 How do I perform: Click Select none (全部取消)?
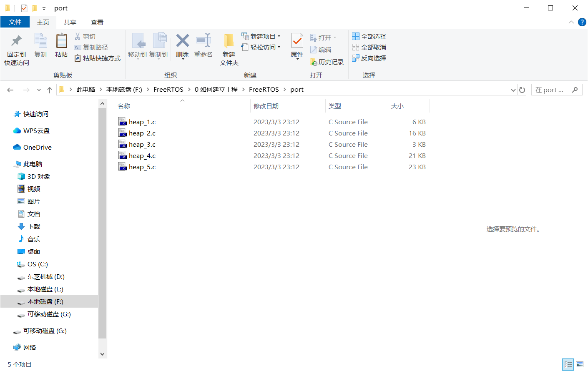pyautogui.click(x=369, y=48)
